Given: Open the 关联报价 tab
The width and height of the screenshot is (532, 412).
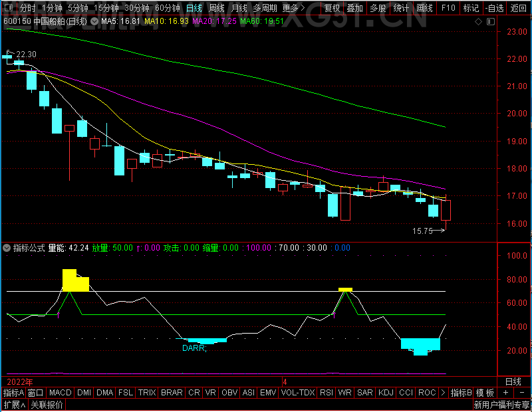Looking at the screenshot, I should tap(47, 405).
